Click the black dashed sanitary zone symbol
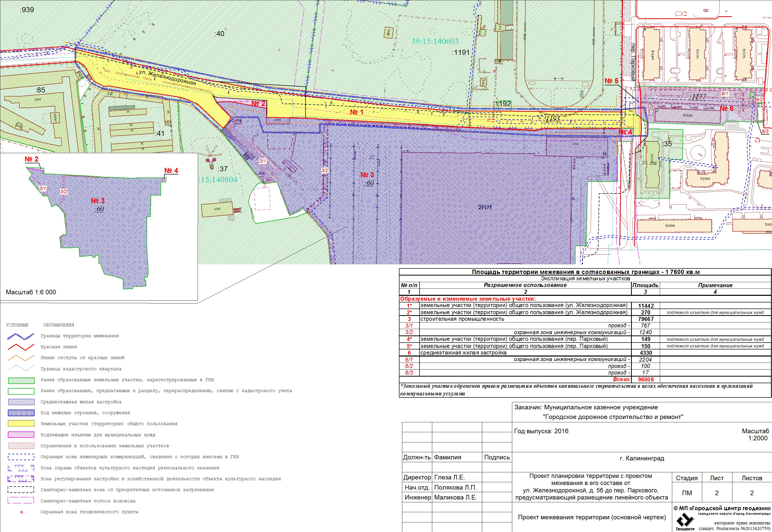772x532 pixels. coord(21,490)
